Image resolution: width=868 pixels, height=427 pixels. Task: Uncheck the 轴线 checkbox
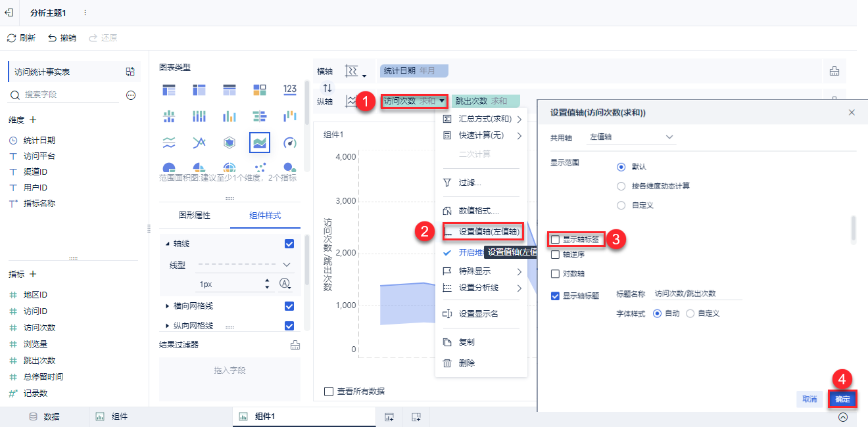pyautogui.click(x=289, y=244)
